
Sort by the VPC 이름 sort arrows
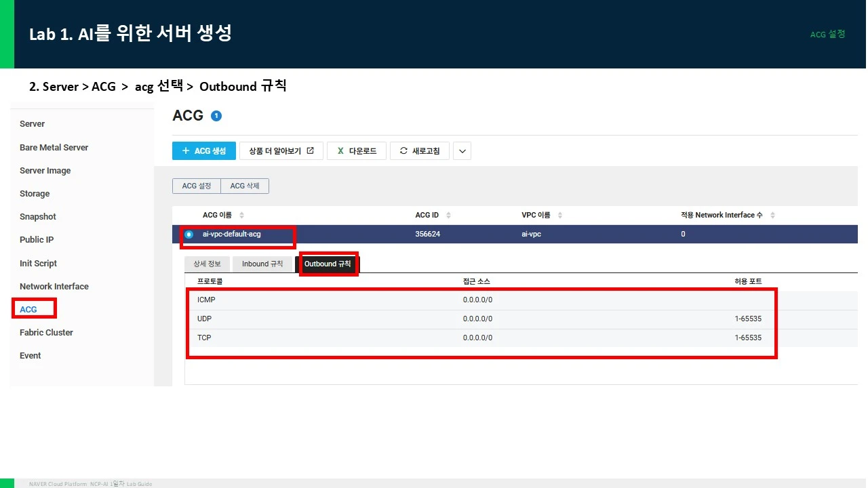560,215
